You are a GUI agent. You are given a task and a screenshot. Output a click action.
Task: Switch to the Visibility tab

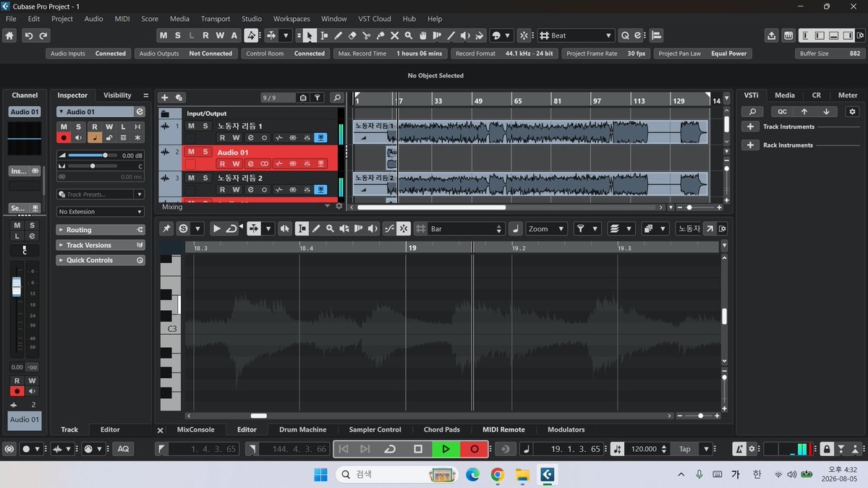tap(117, 95)
